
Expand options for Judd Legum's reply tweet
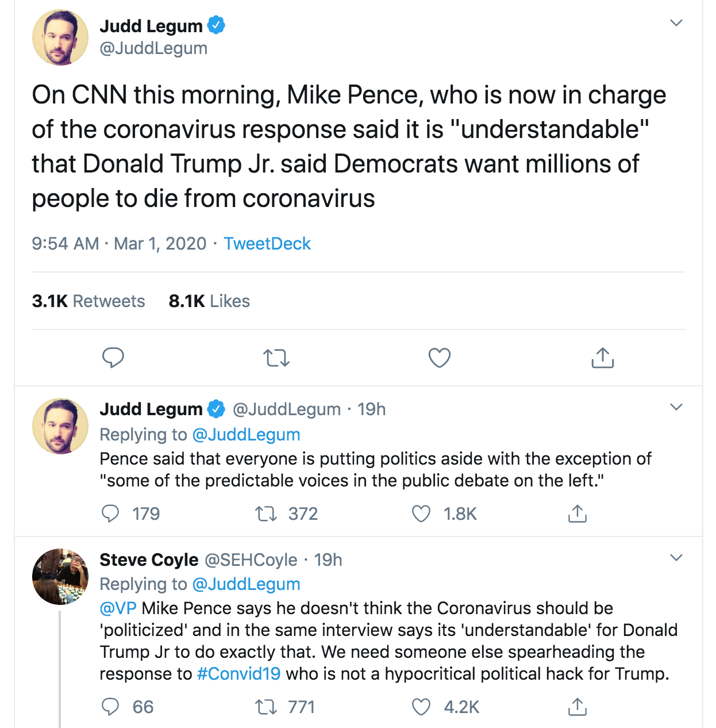point(676,407)
